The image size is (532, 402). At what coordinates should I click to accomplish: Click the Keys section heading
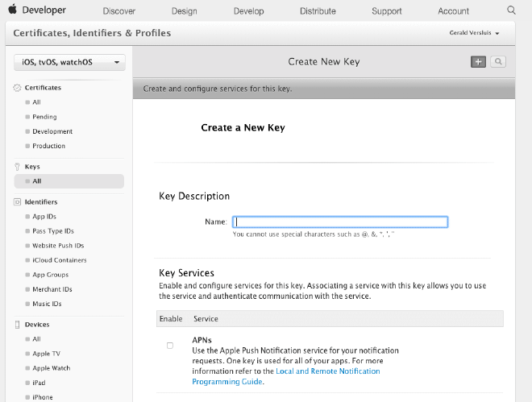click(x=32, y=167)
